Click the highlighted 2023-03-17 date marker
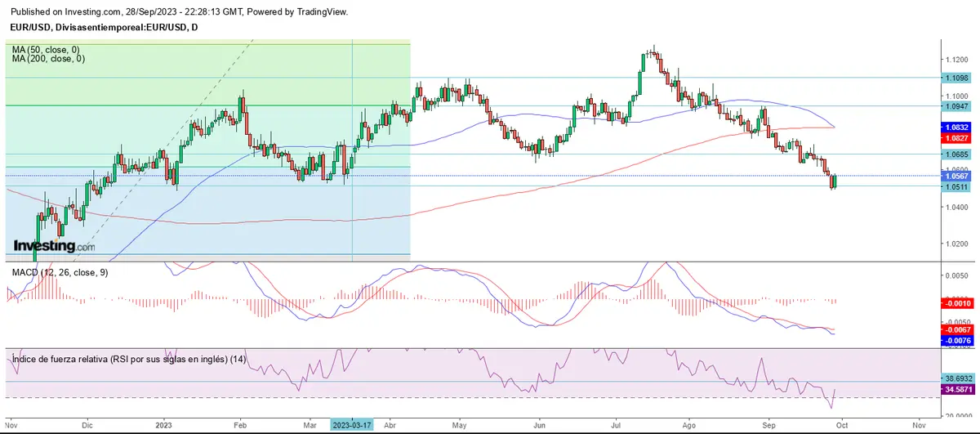Image resolution: width=980 pixels, height=434 pixels. point(352,425)
